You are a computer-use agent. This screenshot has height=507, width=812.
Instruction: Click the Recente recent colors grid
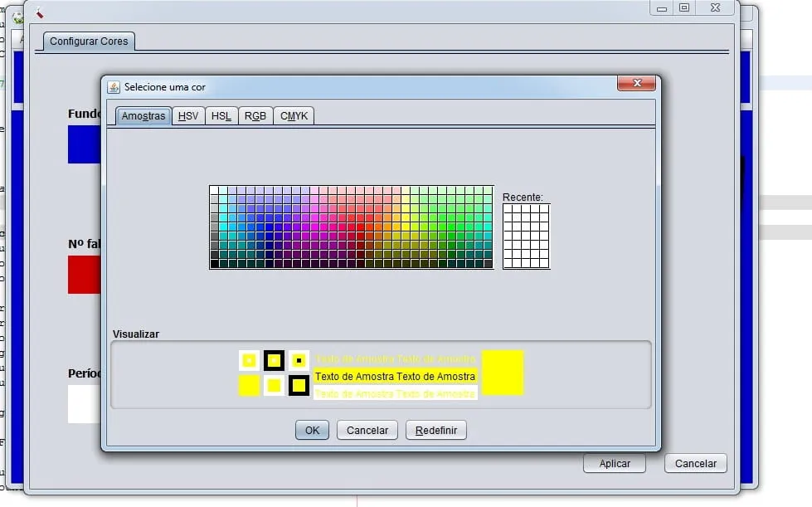(526, 236)
